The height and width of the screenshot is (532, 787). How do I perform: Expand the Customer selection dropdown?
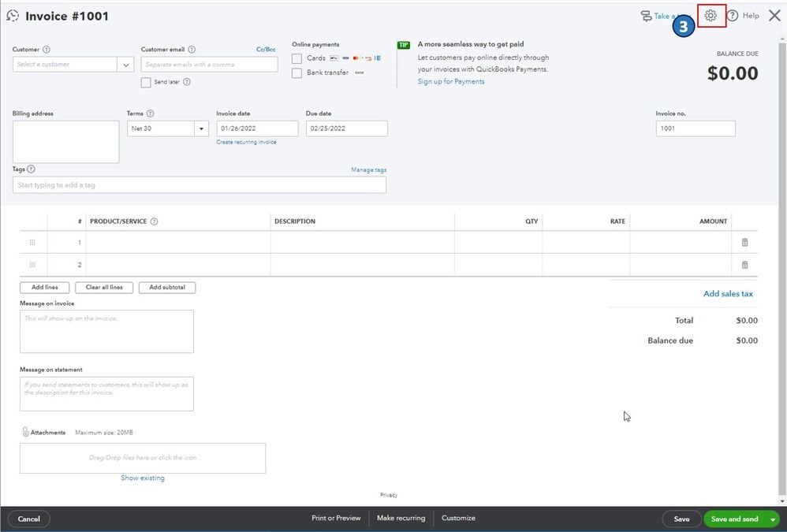click(x=126, y=65)
